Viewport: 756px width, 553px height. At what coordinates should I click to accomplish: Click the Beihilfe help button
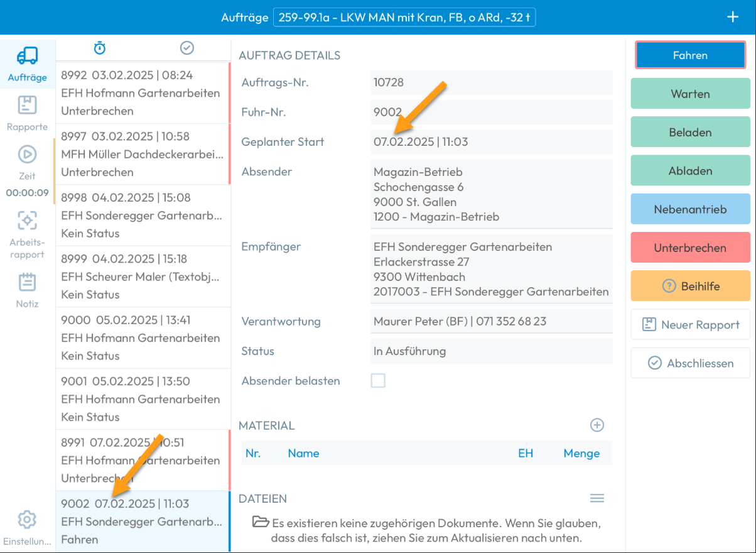[x=690, y=287]
